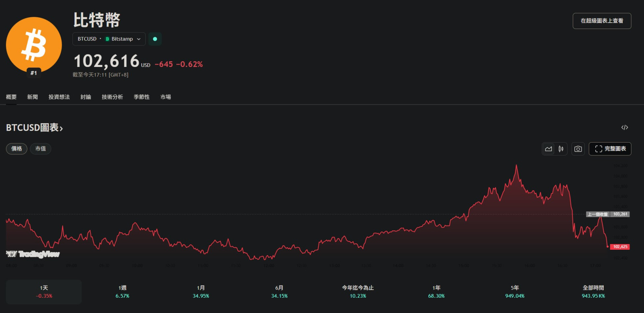
Task: Open the embed code icon
Action: (625, 127)
